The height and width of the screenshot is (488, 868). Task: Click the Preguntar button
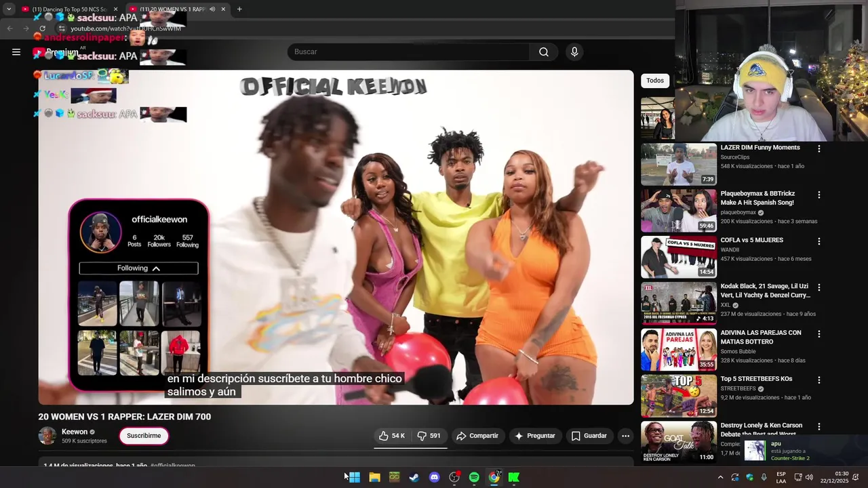click(x=535, y=436)
